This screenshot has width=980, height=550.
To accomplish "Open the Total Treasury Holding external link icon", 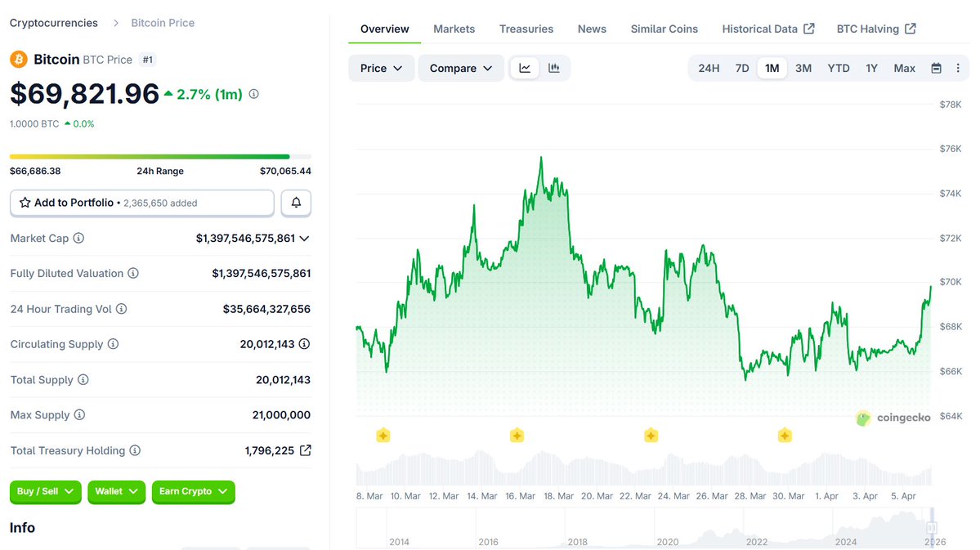I will [x=305, y=450].
